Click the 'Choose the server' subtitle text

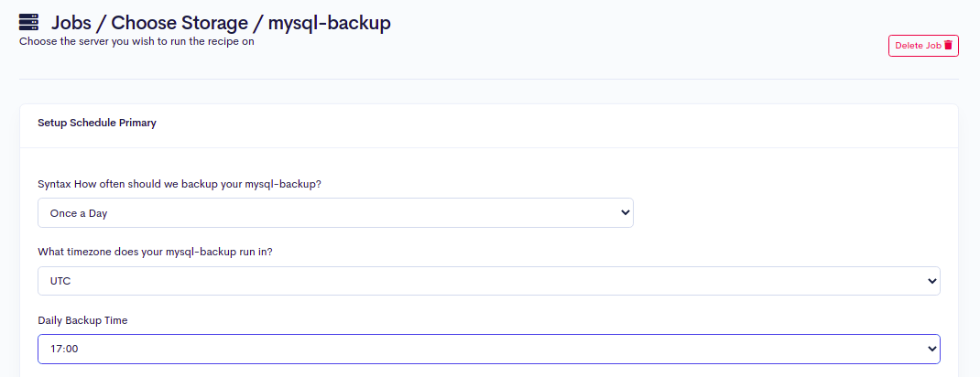136,41
